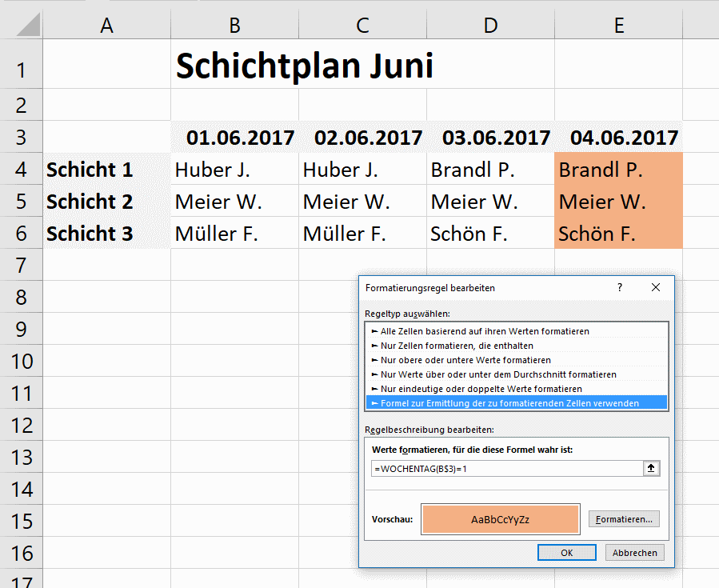Select column D header
Screen dimensions: 719x588
(x=490, y=25)
